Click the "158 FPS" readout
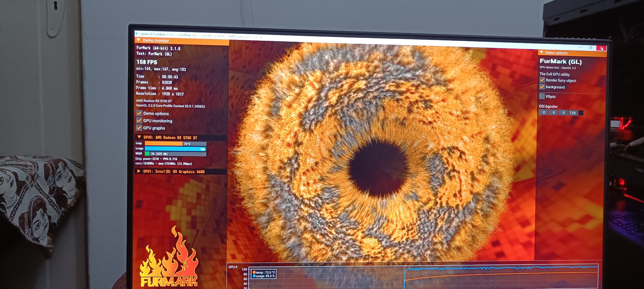This screenshot has width=644, height=289. (x=147, y=62)
